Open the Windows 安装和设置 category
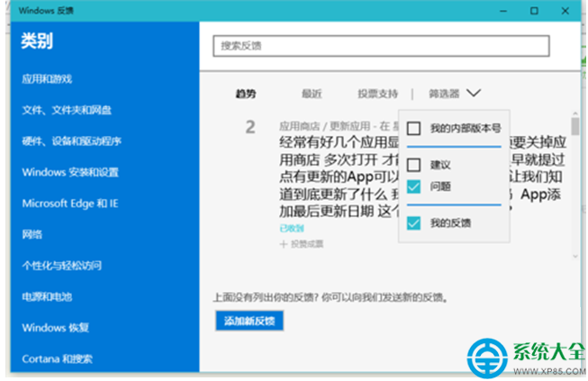The image size is (588, 381). pyautogui.click(x=70, y=172)
